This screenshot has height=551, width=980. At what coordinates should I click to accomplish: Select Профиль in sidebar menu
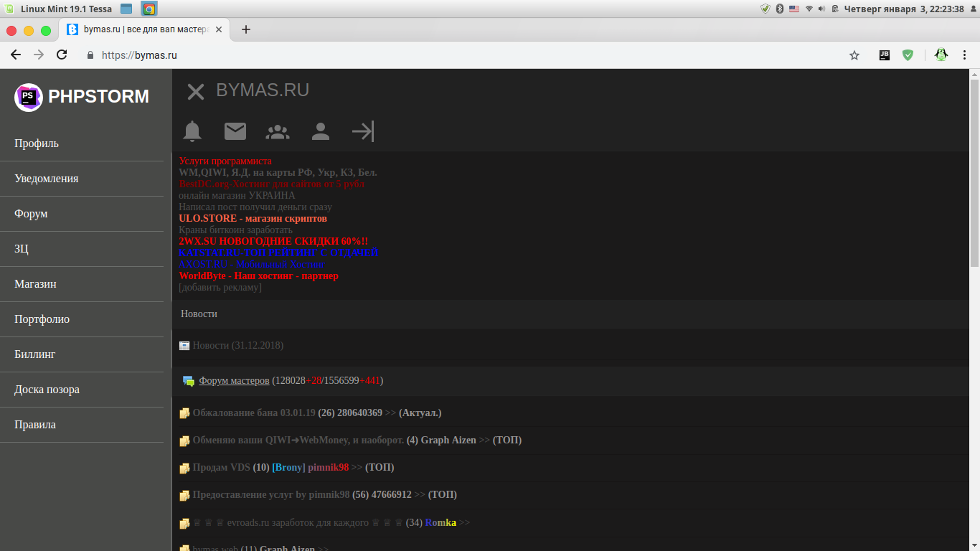point(37,143)
